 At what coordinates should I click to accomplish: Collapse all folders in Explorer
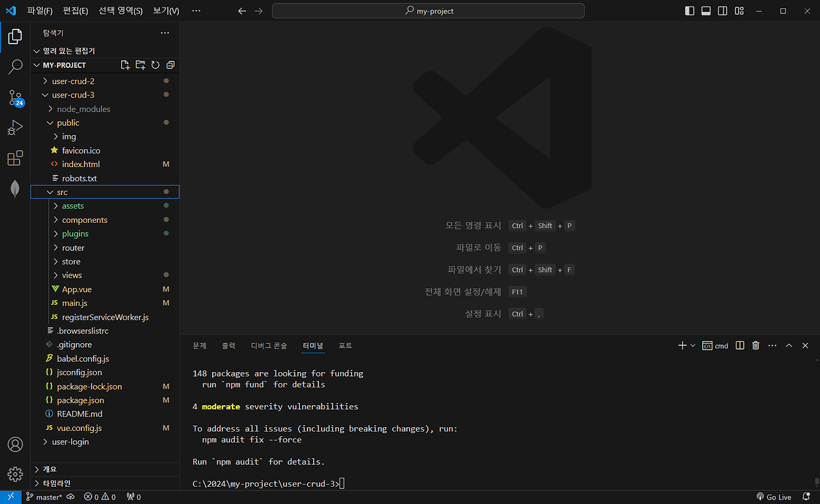tap(170, 65)
